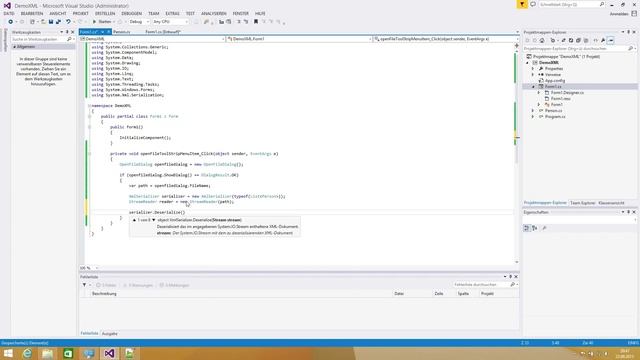The width and height of the screenshot is (640, 360).
Task: Click the view code icon in Projektmappen-Explorer toolbar
Action: (x=595, y=40)
